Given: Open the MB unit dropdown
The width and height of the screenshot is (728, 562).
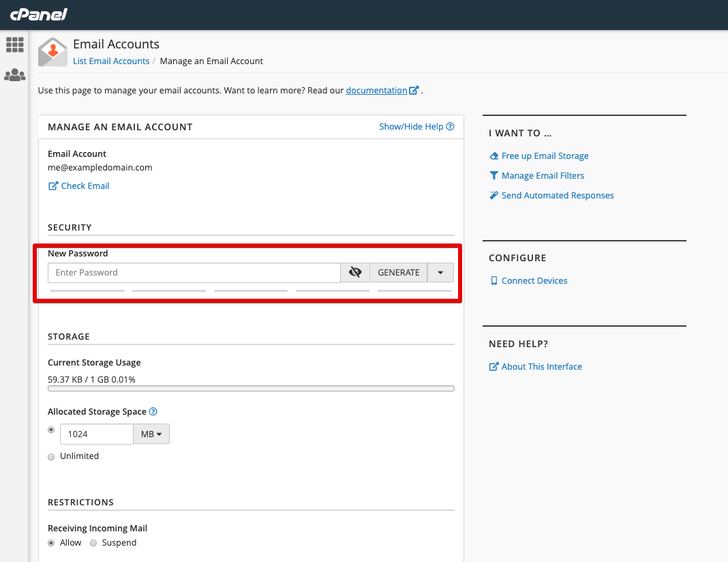Looking at the screenshot, I should pos(151,434).
